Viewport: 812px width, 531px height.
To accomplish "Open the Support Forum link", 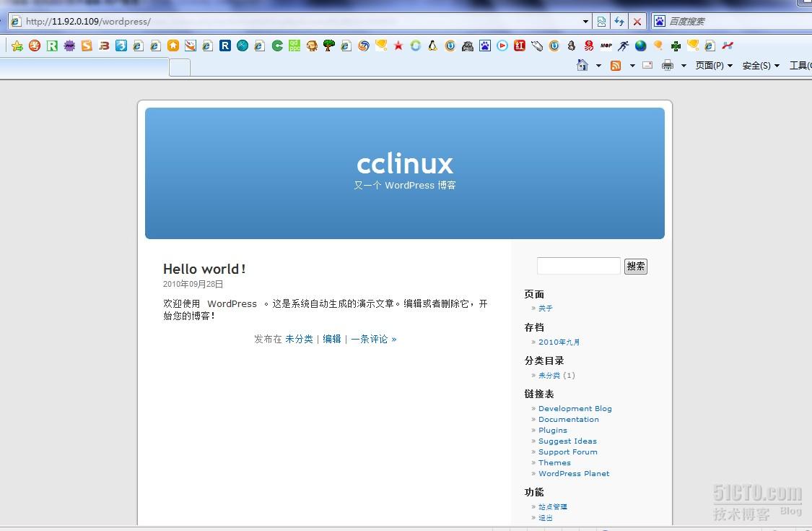I will 567,452.
